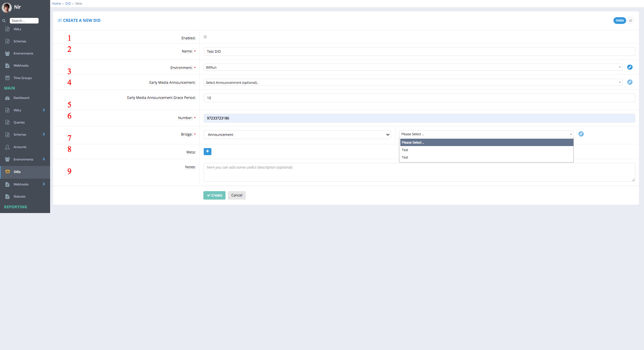The height and width of the screenshot is (350, 644).
Task: Select Test in the open Please Select list
Action: (405, 150)
